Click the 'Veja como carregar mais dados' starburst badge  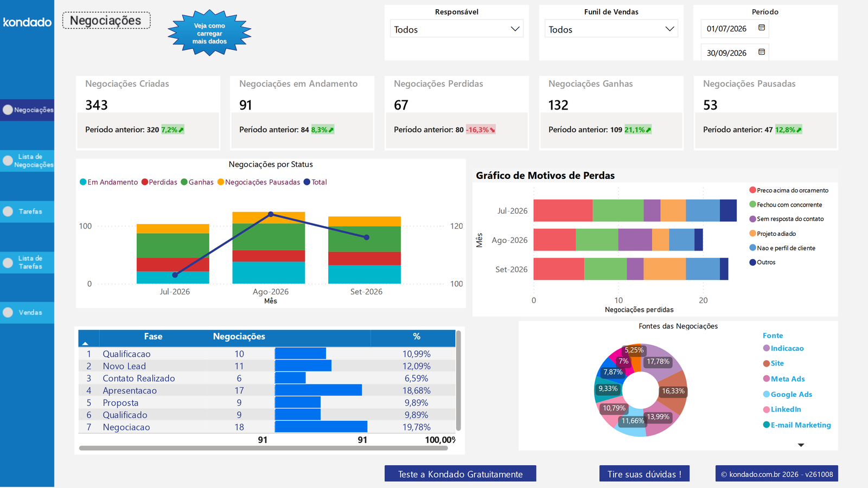point(209,33)
